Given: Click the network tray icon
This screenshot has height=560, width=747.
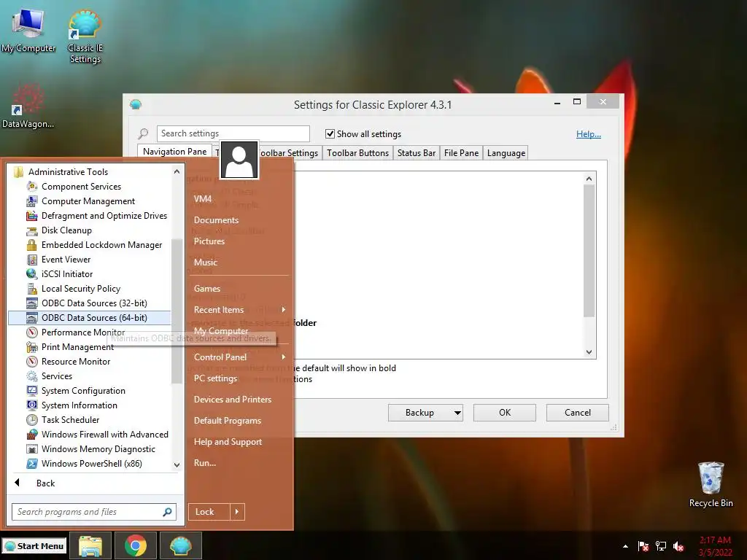Looking at the screenshot, I should point(661,546).
